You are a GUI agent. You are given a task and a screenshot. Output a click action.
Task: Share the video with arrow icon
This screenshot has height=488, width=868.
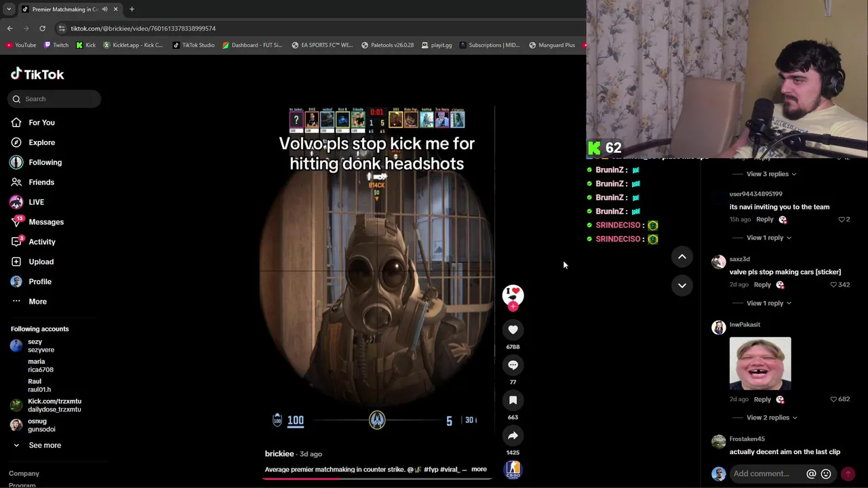(513, 435)
